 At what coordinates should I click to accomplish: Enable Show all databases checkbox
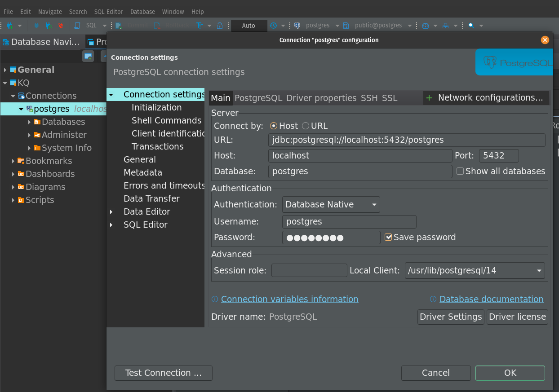tap(460, 171)
